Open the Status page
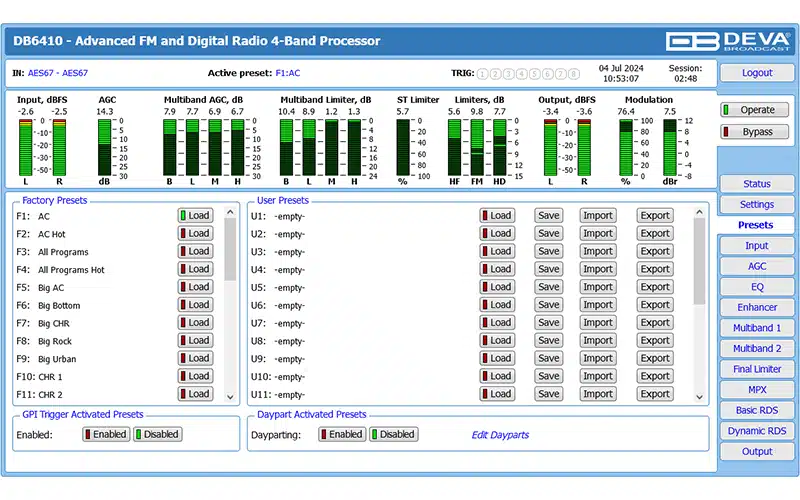The height and width of the screenshot is (500, 800). click(x=757, y=184)
